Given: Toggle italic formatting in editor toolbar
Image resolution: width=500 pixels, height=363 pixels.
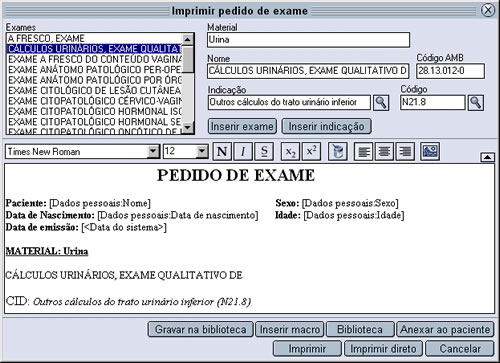Looking at the screenshot, I should click(x=243, y=152).
